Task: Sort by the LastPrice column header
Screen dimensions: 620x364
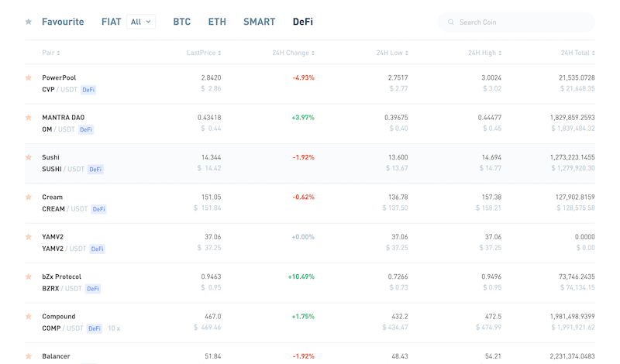Action: (x=204, y=53)
